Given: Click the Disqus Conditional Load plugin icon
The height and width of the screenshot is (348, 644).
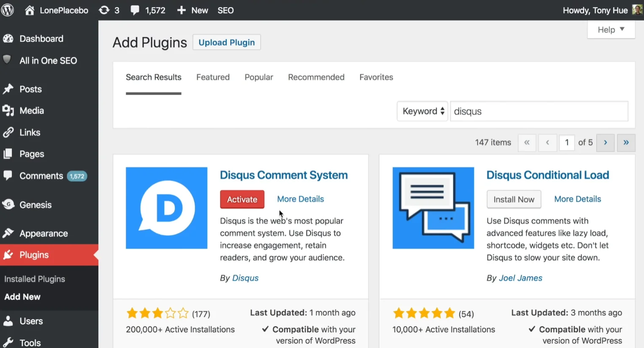Looking at the screenshot, I should click(x=433, y=208).
